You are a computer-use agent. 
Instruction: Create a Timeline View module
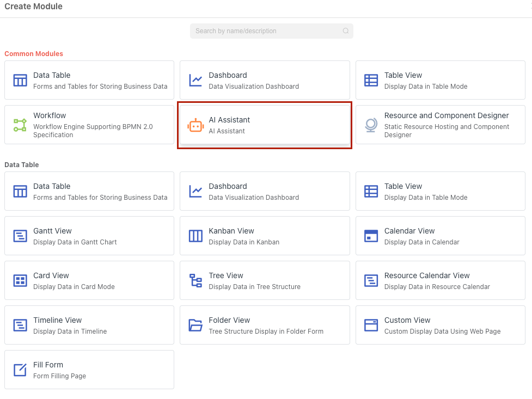[x=89, y=325]
